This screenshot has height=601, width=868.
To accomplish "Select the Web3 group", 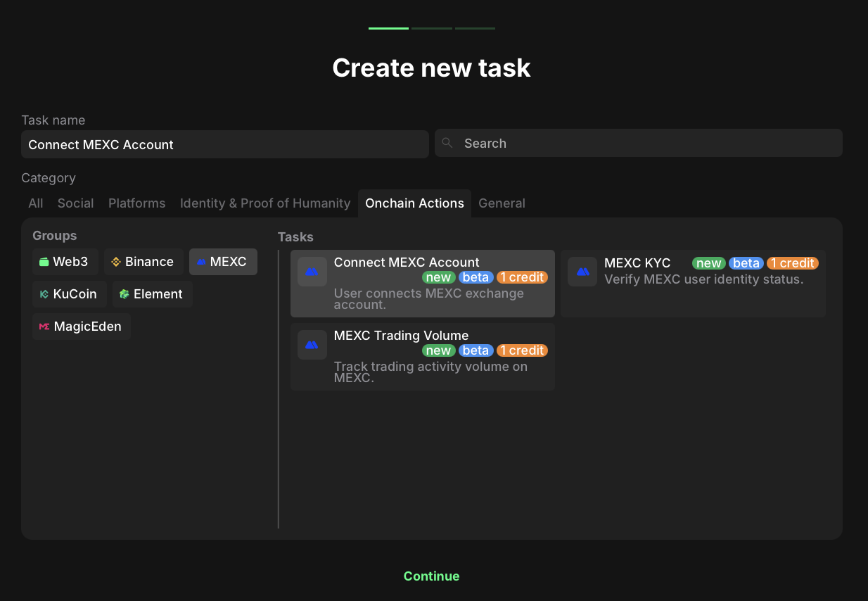I will coord(64,262).
